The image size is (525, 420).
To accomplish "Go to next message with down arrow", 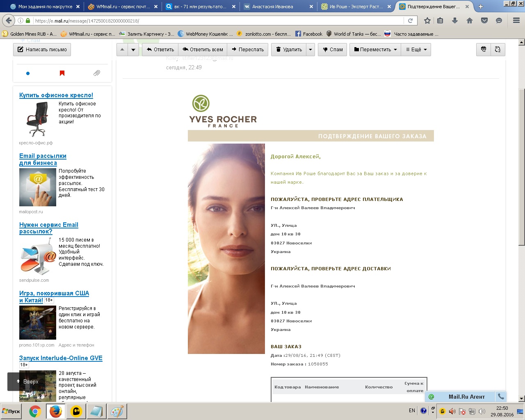I will [133, 50].
